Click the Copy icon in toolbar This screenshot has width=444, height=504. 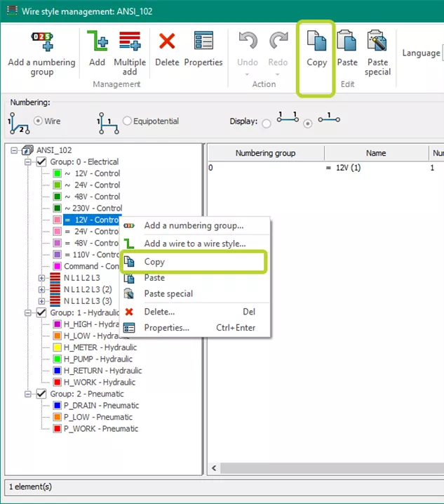click(316, 42)
